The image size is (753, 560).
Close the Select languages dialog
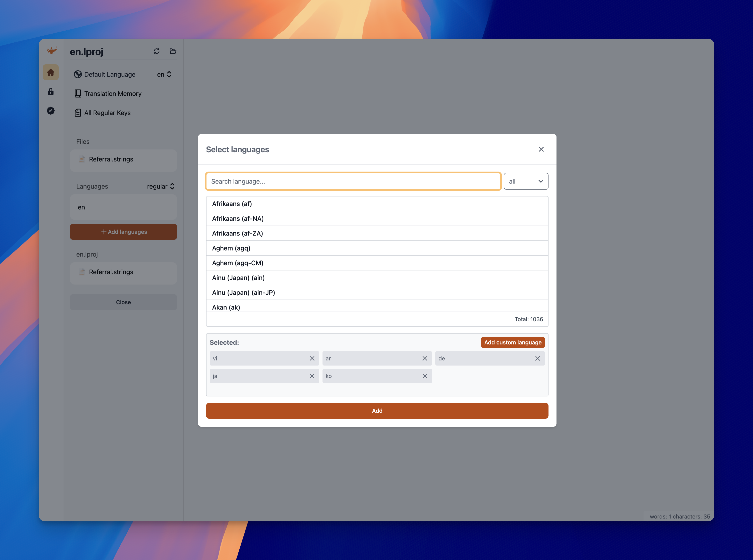pyautogui.click(x=541, y=149)
